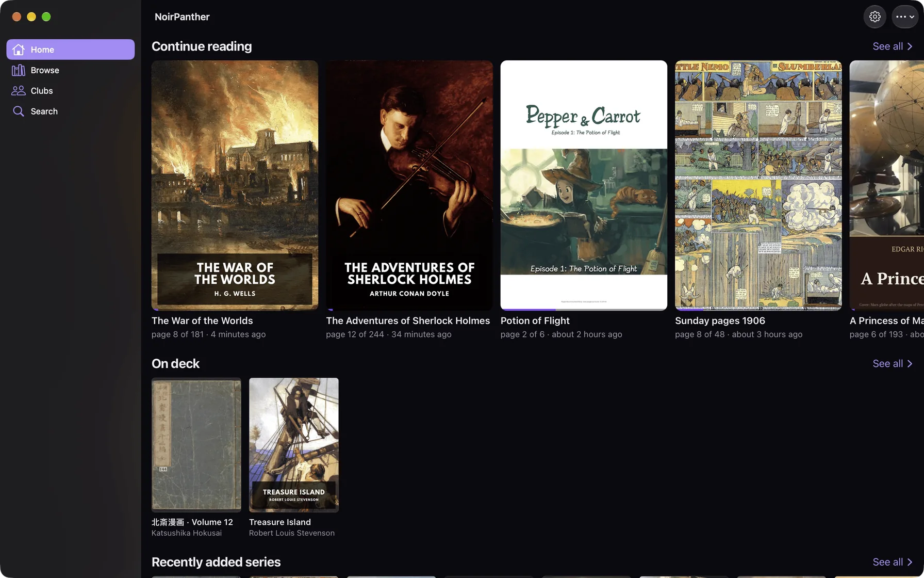Open the Little Nemo Sunday pages cover
Image resolution: width=924 pixels, height=578 pixels.
pyautogui.click(x=758, y=185)
